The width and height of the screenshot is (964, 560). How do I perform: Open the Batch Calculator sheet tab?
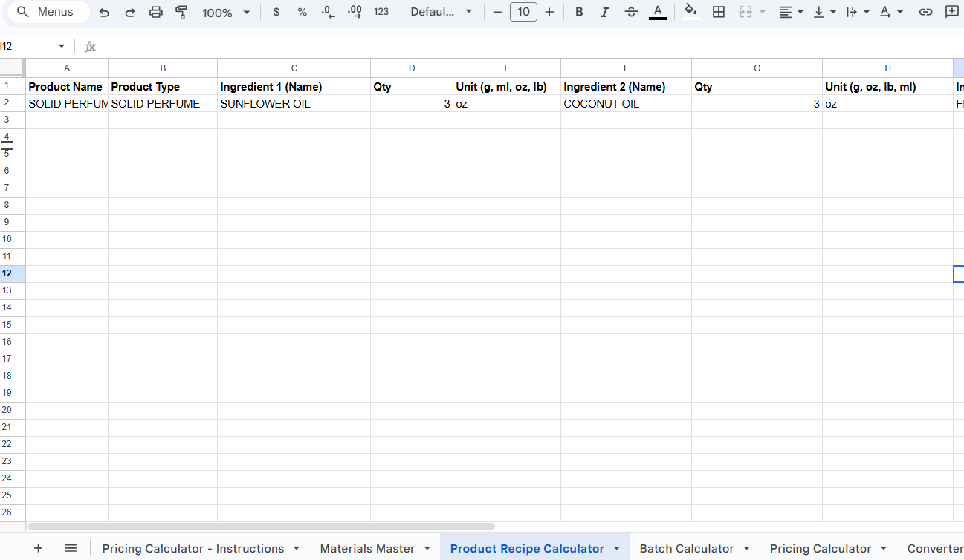[x=686, y=548]
